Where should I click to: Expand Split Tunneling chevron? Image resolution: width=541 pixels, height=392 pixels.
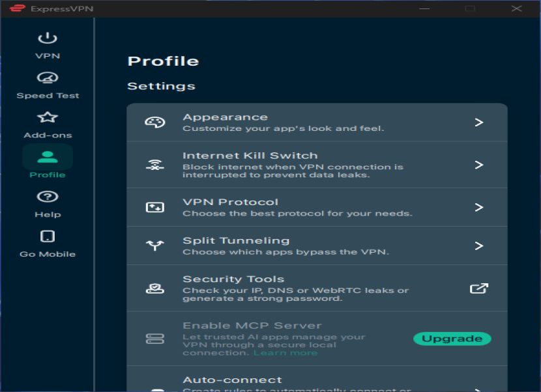[x=479, y=245]
